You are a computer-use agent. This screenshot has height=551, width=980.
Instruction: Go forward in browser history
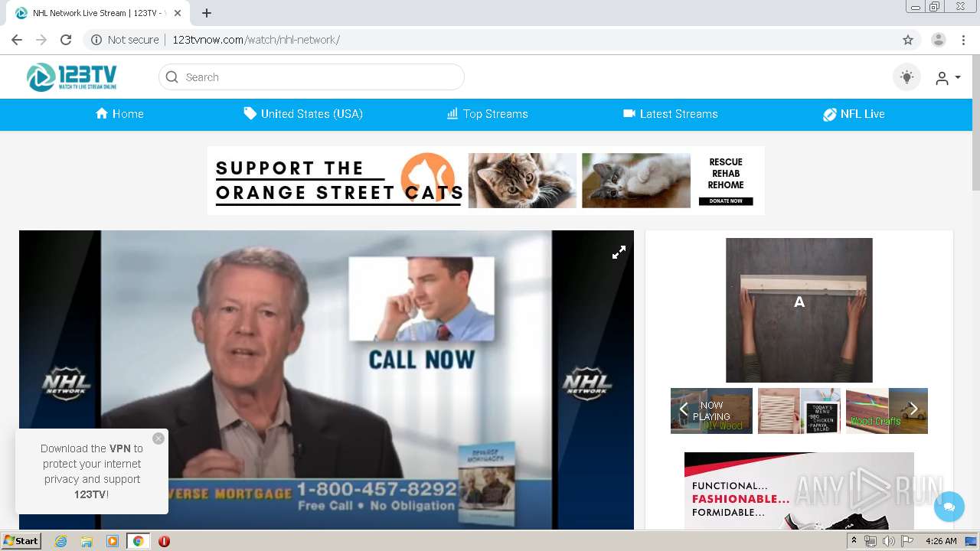41,40
